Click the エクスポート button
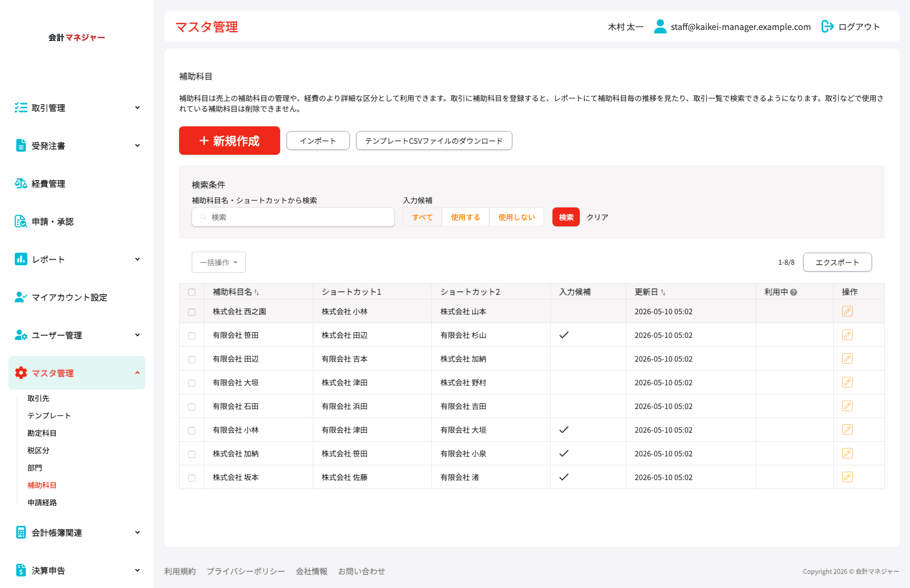The height and width of the screenshot is (588, 910). [837, 262]
